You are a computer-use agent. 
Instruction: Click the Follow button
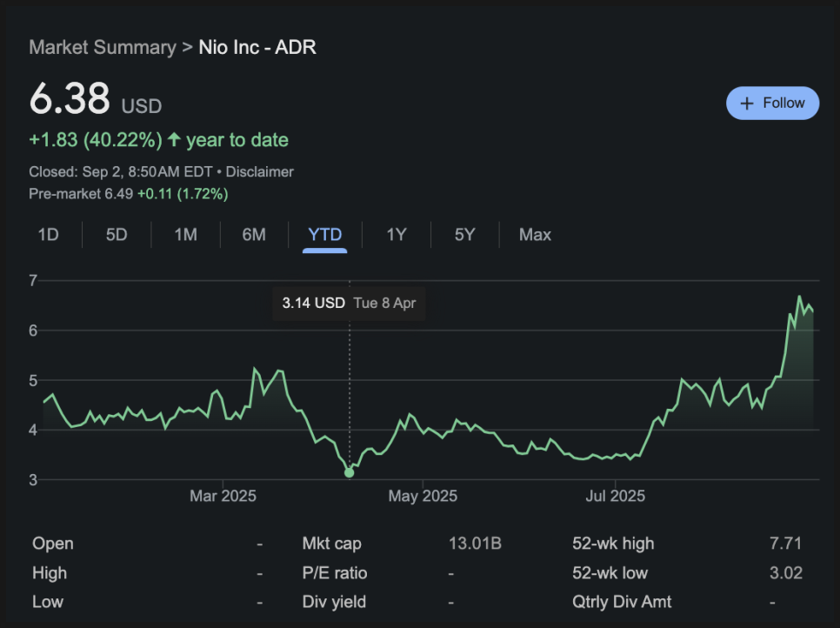point(772,103)
